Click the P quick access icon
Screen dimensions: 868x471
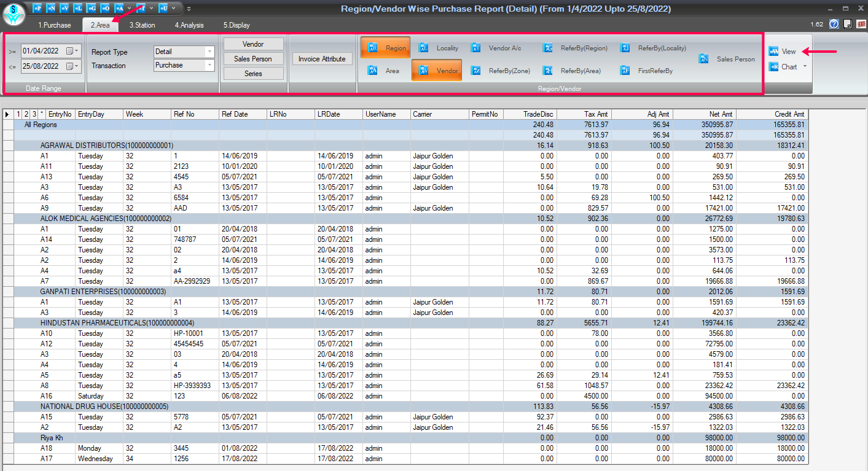37,9
